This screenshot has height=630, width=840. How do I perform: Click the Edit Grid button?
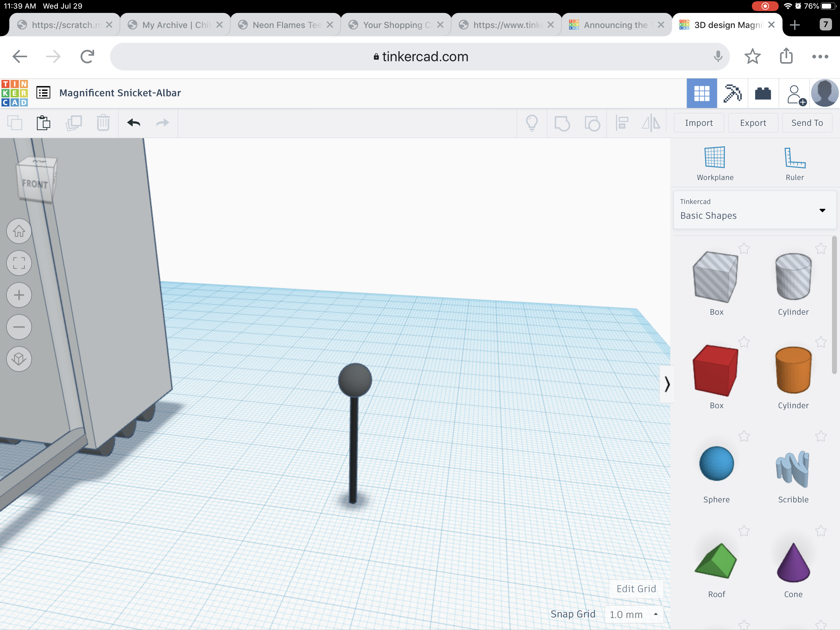636,589
